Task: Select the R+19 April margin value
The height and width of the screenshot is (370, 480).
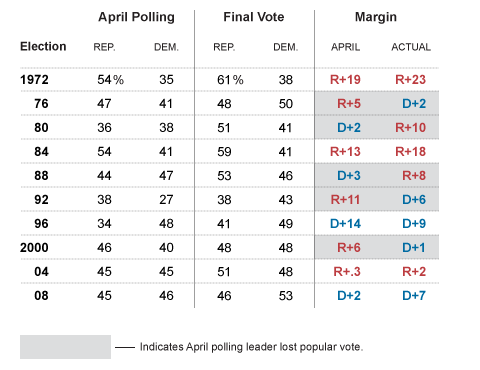Action: click(x=345, y=80)
